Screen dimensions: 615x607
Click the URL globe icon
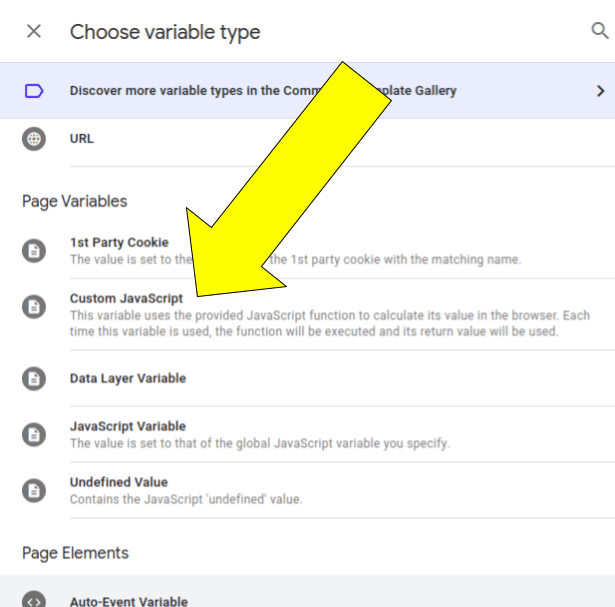(x=34, y=139)
